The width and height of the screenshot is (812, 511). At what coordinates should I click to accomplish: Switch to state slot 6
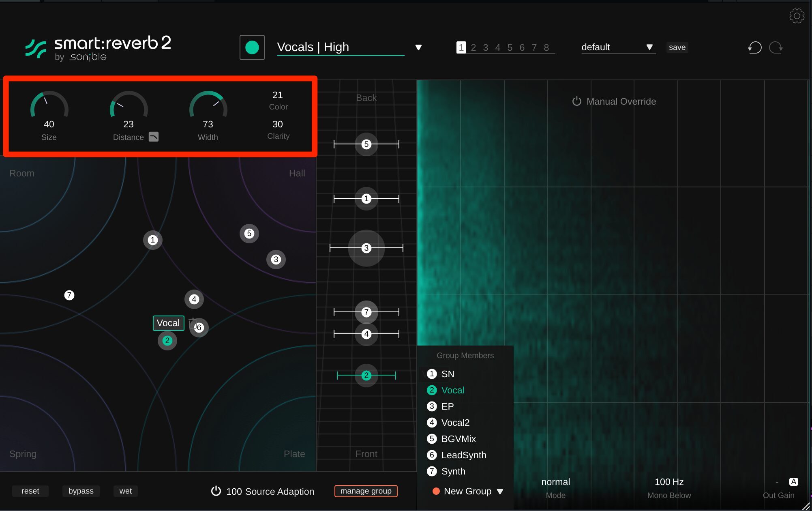point(522,47)
